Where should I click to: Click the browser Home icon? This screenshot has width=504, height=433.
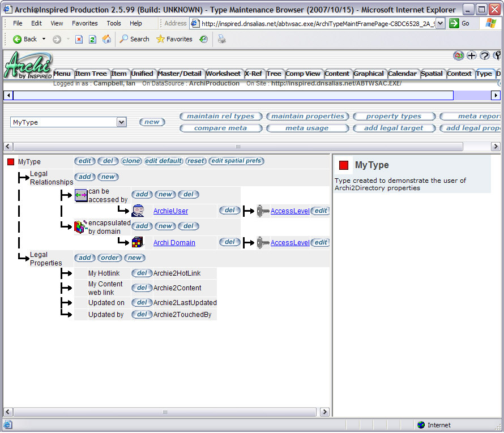point(106,39)
